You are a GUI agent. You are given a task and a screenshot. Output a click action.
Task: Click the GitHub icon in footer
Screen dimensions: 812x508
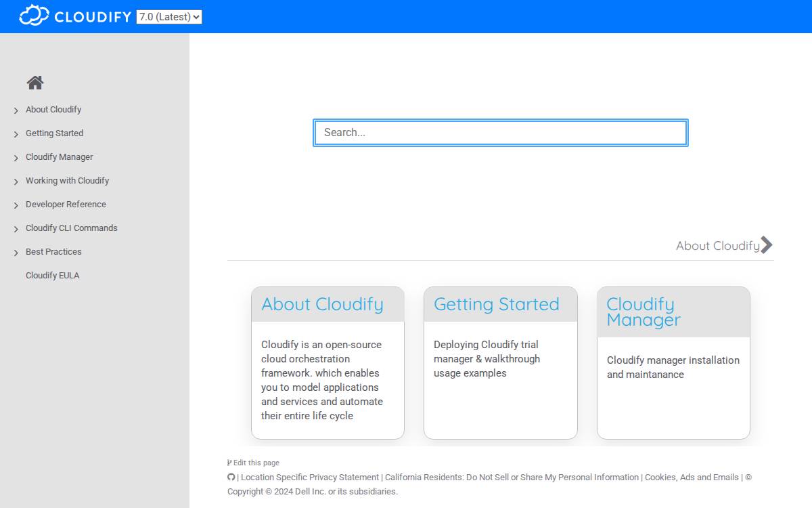(231, 478)
